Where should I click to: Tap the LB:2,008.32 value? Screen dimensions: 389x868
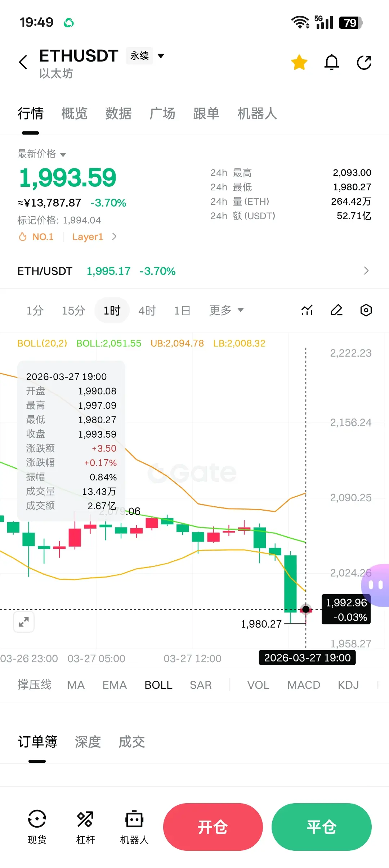coord(239,343)
